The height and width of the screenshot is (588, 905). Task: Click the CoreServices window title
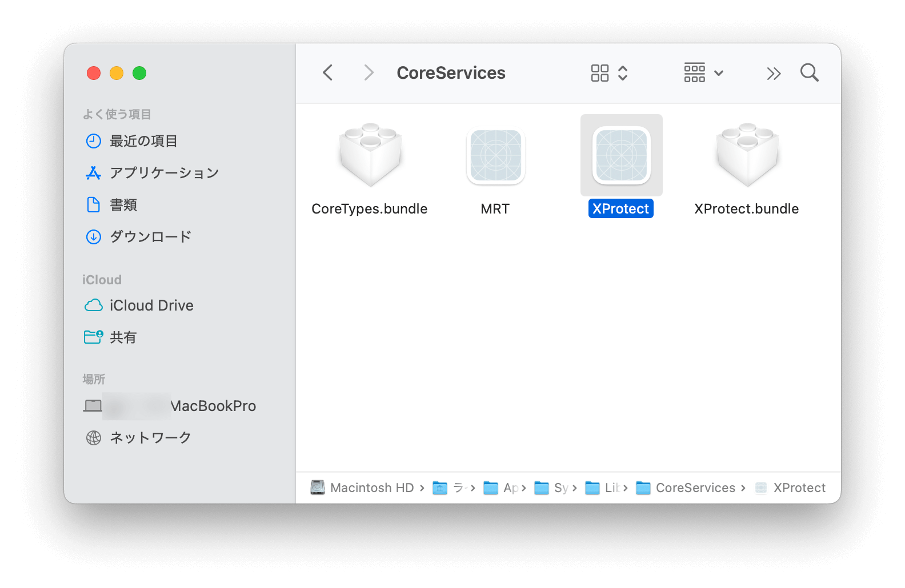[451, 73]
